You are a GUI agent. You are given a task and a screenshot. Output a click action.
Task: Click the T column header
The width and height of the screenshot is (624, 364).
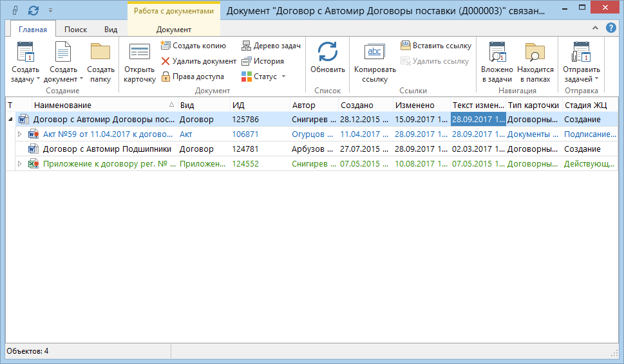(18, 105)
